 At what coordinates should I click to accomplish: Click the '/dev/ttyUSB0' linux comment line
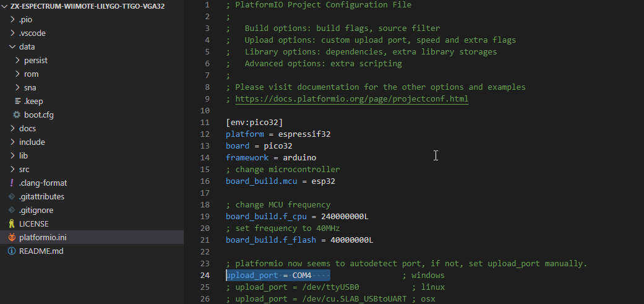coord(335,287)
